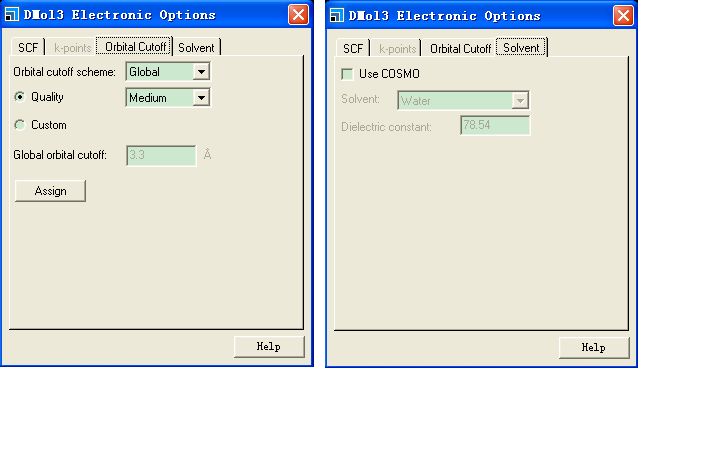Image resolution: width=720 pixels, height=450 pixels.
Task: Open the Solvent dropdown showing Water
Action: 463,100
